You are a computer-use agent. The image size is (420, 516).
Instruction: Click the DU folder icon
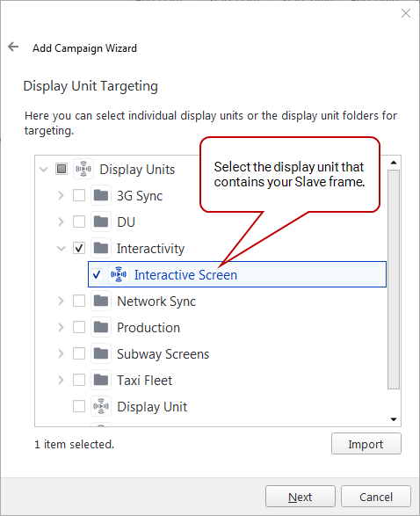click(x=101, y=222)
